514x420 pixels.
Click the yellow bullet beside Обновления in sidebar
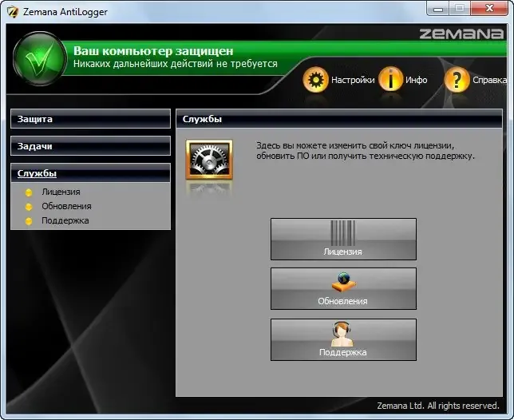[29, 207]
